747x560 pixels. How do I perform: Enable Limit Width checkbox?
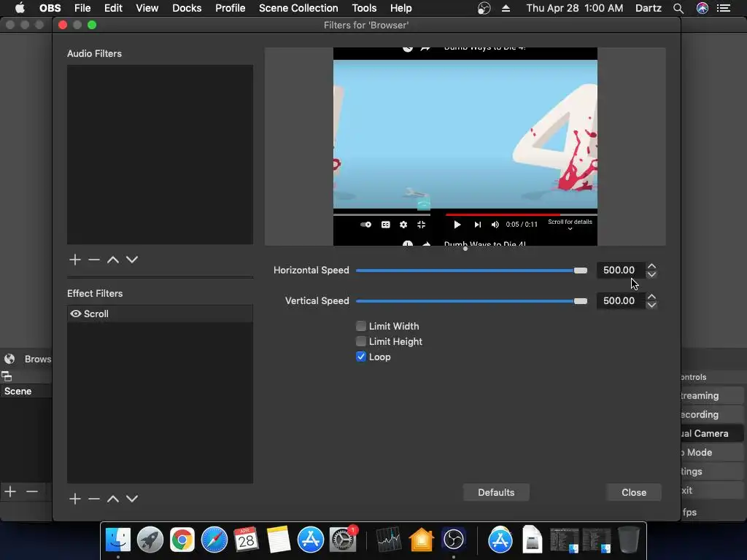361,326
